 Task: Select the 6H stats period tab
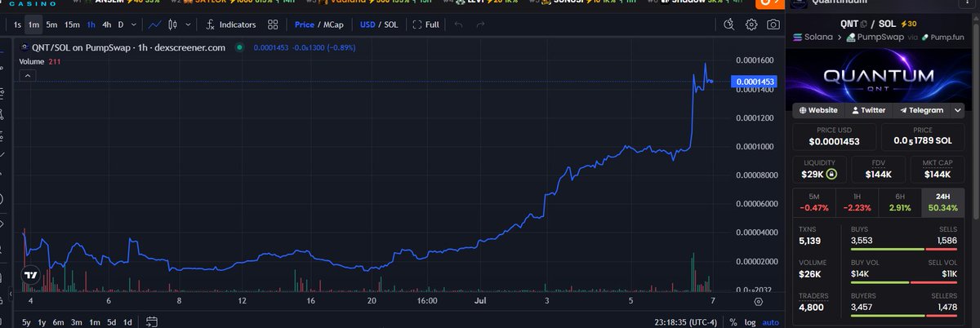[x=898, y=203]
